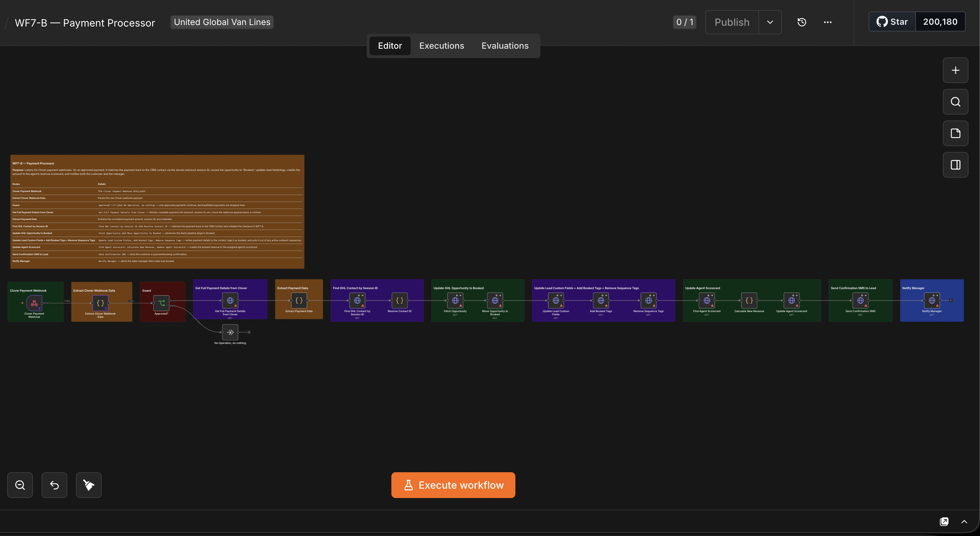Image resolution: width=980 pixels, height=536 pixels.
Task: Click the Publish button
Action: point(732,22)
